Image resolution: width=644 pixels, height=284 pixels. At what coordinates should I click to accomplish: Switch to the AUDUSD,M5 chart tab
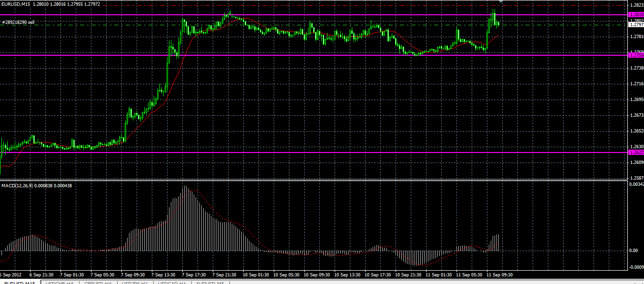point(210,283)
